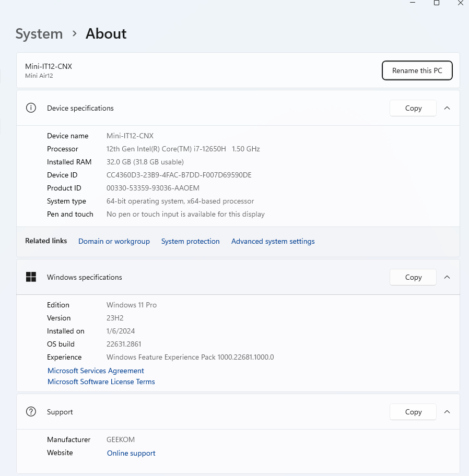This screenshot has width=469, height=476.
Task: Click the breadcrumb chevron separator
Action: (74, 33)
